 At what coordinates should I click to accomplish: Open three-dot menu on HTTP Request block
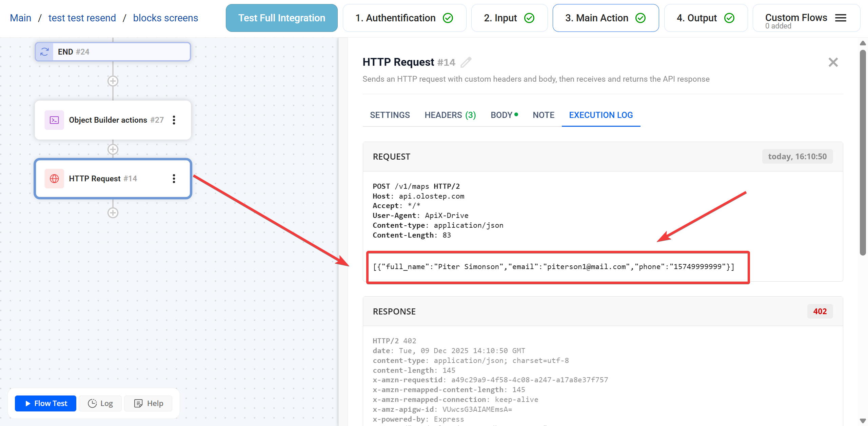point(174,179)
